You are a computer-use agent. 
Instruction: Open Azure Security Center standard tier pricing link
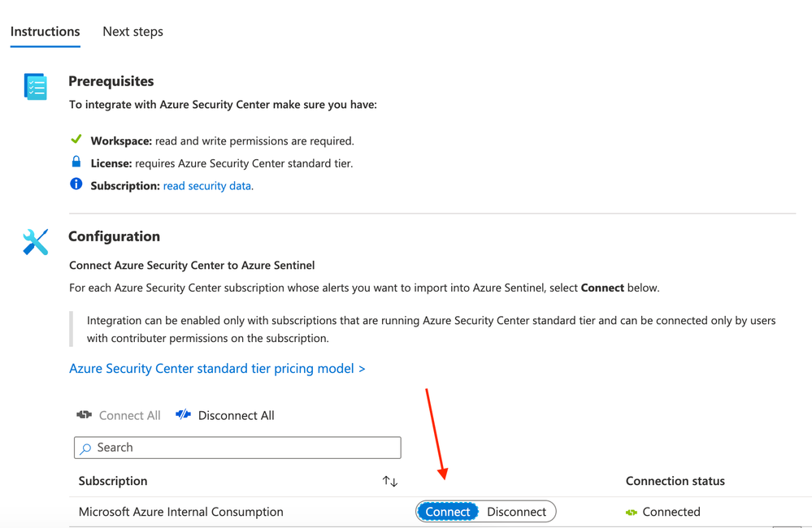217,369
